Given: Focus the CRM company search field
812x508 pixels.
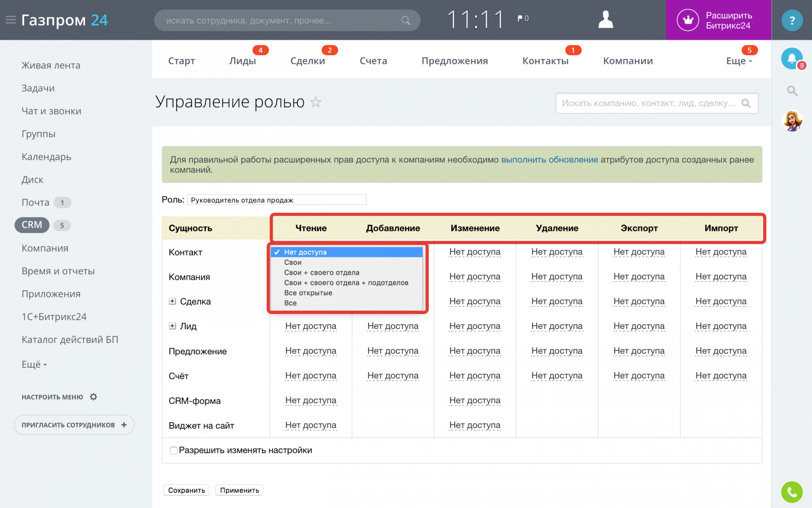Looking at the screenshot, I should click(657, 103).
